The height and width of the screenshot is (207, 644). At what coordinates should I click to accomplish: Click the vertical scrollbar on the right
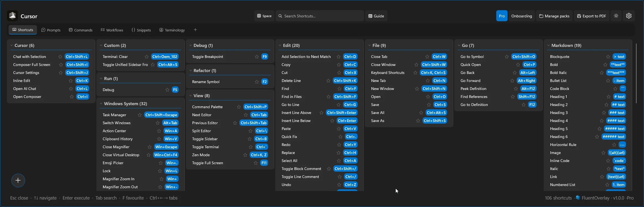[x=636, y=73]
